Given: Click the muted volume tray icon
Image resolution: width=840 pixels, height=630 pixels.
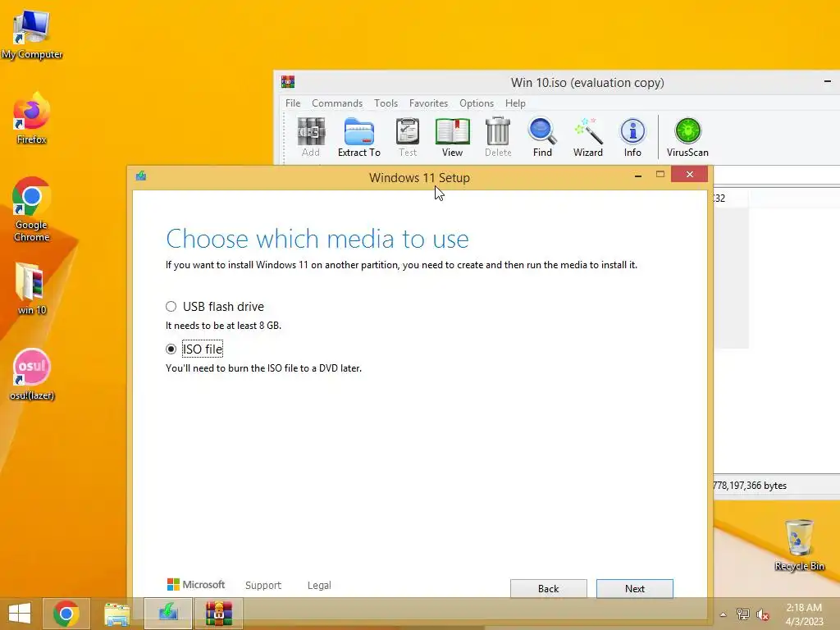Looking at the screenshot, I should 762,614.
